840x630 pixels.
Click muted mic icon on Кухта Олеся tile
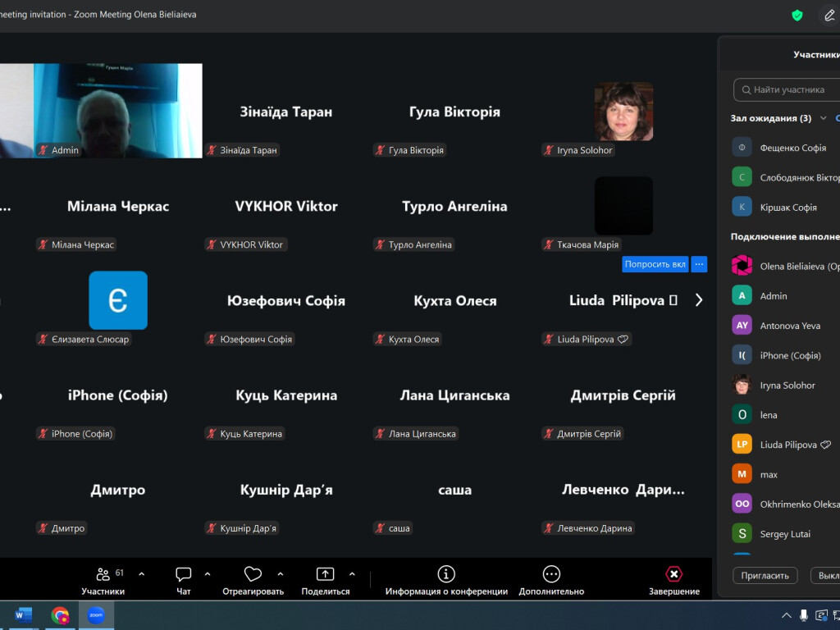point(381,339)
